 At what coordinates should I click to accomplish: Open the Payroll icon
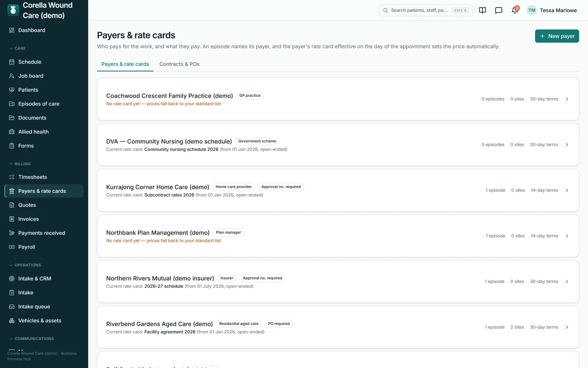pos(12,247)
